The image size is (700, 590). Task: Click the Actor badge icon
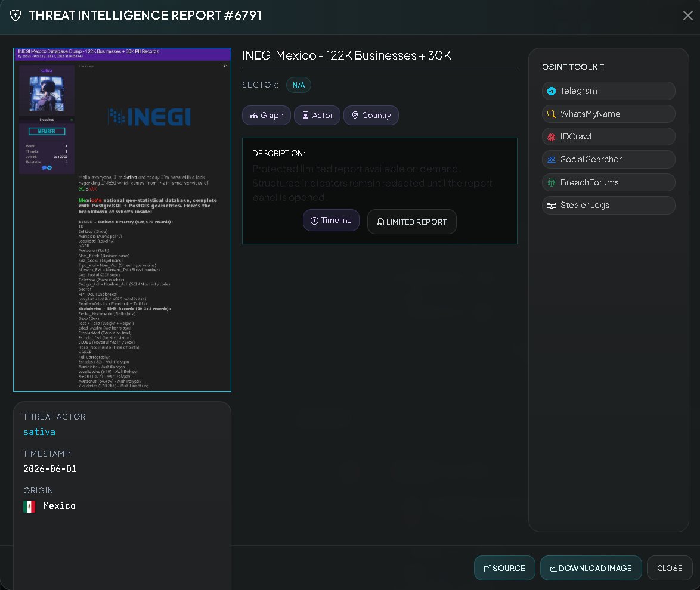tap(305, 115)
